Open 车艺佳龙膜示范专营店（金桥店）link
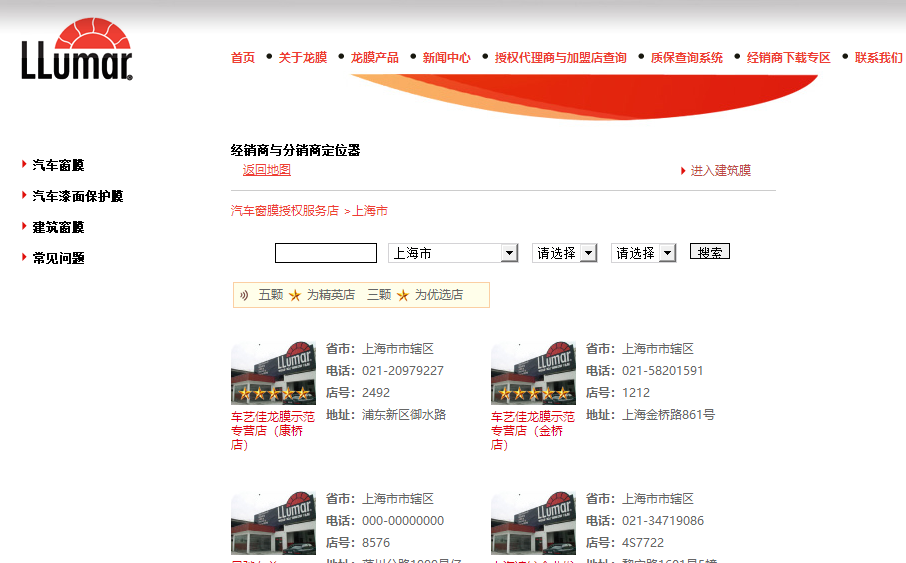 click(x=533, y=431)
